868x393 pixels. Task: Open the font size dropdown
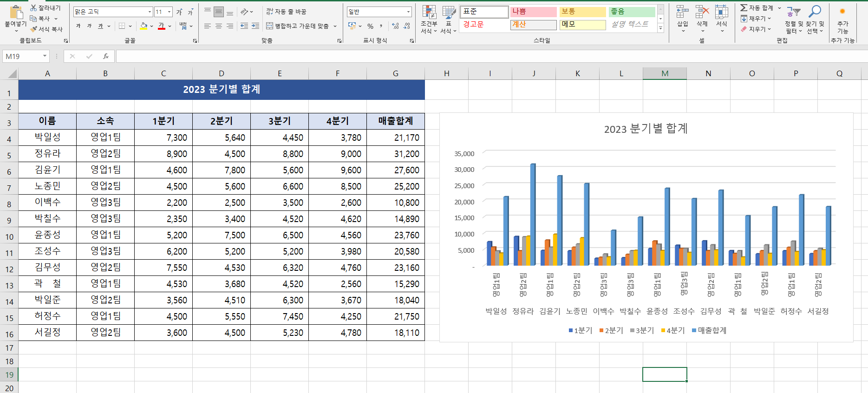170,12
